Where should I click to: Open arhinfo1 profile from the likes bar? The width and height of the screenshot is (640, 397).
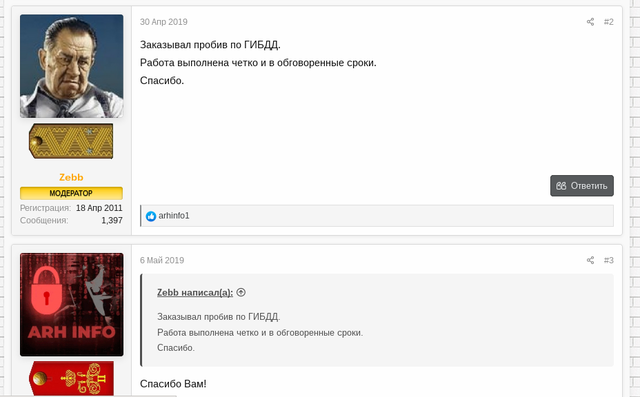174,215
